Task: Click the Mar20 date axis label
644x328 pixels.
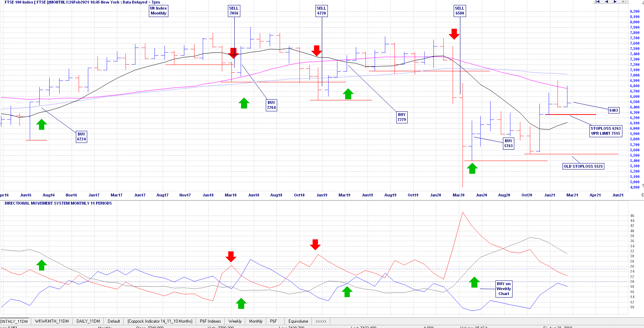Action: (x=458, y=195)
